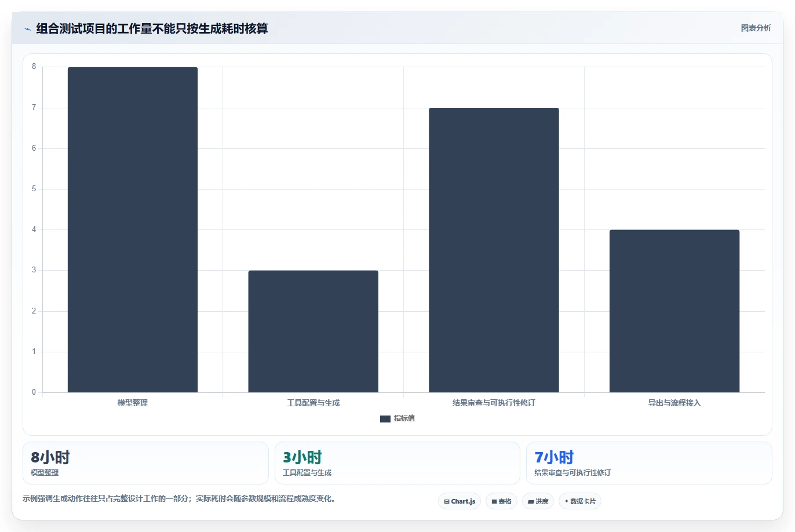Click the 指标值 legend label
This screenshot has height=532, width=795.
(404, 418)
